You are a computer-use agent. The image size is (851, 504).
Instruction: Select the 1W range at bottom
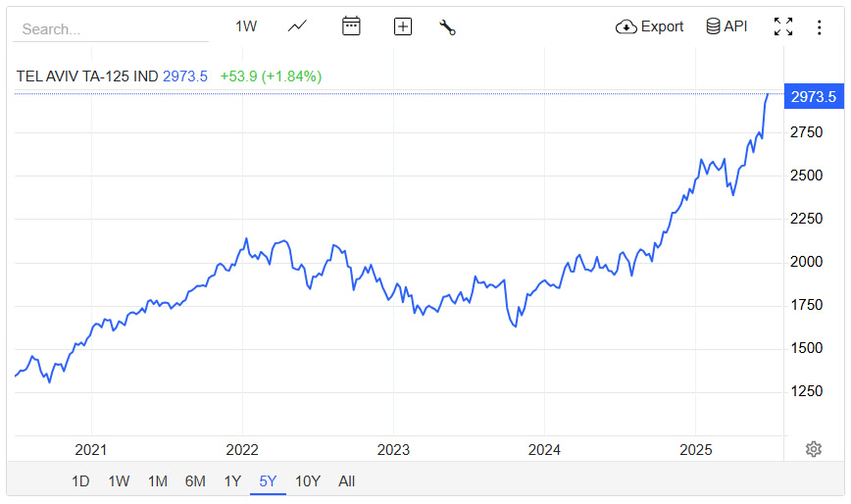tap(119, 481)
